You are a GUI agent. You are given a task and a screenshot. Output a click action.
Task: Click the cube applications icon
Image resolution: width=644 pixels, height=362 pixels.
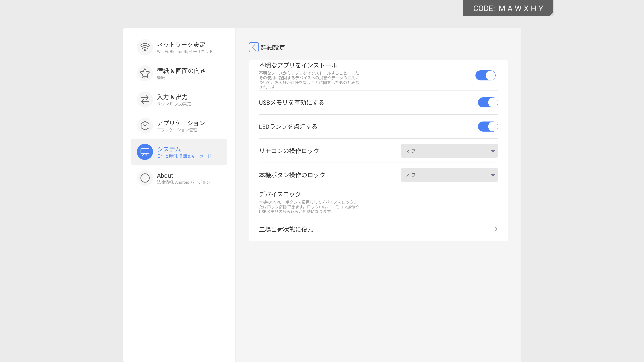tap(145, 126)
